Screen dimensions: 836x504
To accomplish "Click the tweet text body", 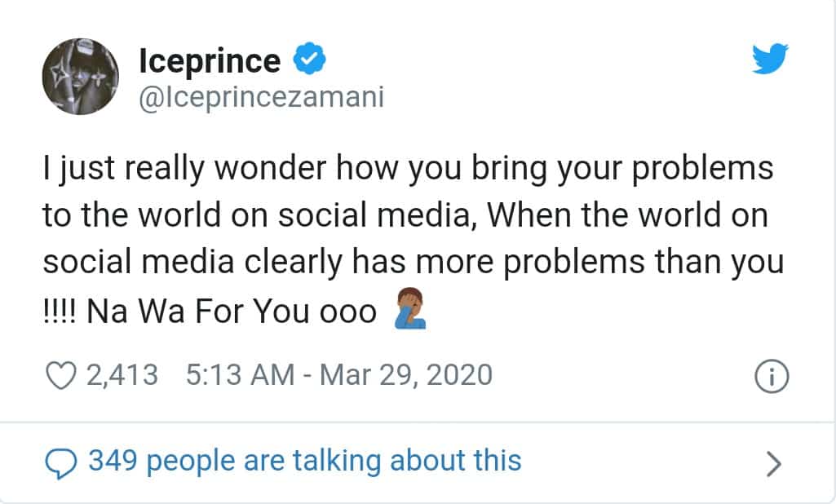I will pyautogui.click(x=408, y=237).
